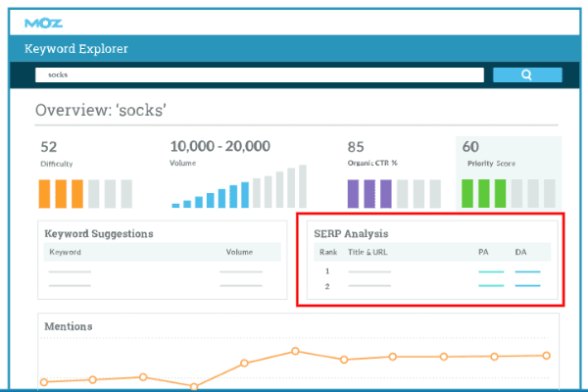Click the Keyword column header
The image size is (588, 392).
pyautogui.click(x=66, y=252)
